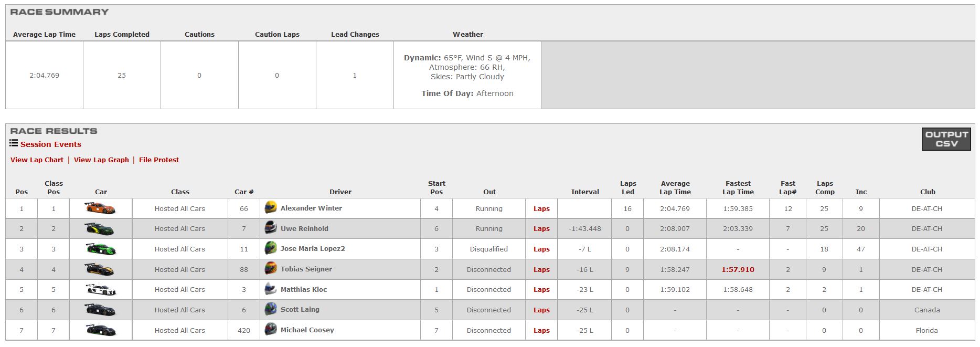Click Jose Maria Lopez2's helmet icon
This screenshot has width=980, height=347.
(271, 248)
